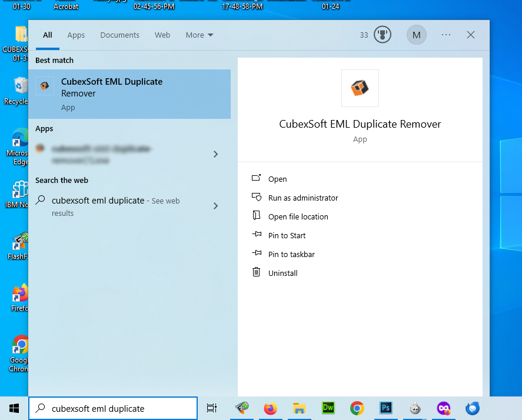Click the large CubexSoft app icon in preview
The height and width of the screenshot is (420, 522).
(x=360, y=88)
